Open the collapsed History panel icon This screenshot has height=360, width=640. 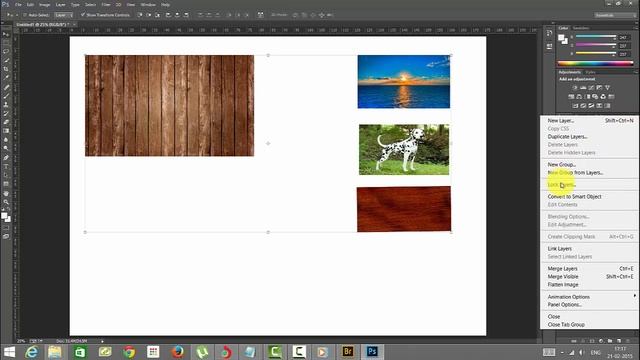[x=549, y=33]
